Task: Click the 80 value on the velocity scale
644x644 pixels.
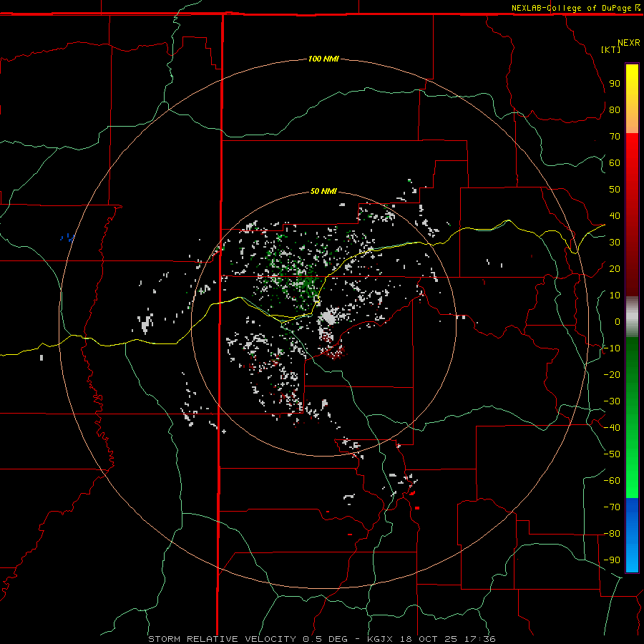Action: pos(615,109)
